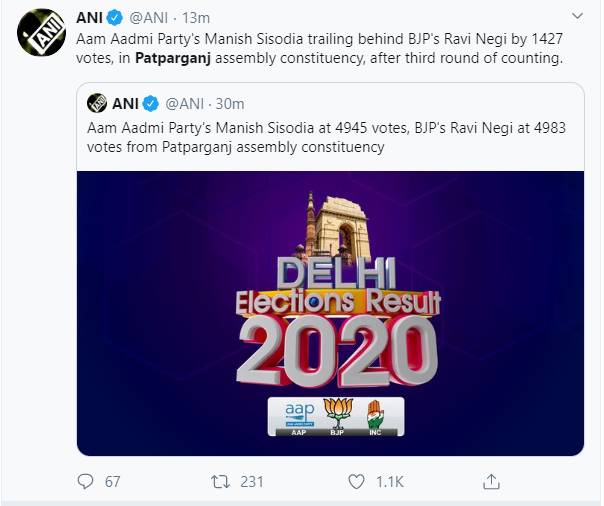
Task: Open ANI's profile avatar on main tweet
Action: (x=39, y=35)
